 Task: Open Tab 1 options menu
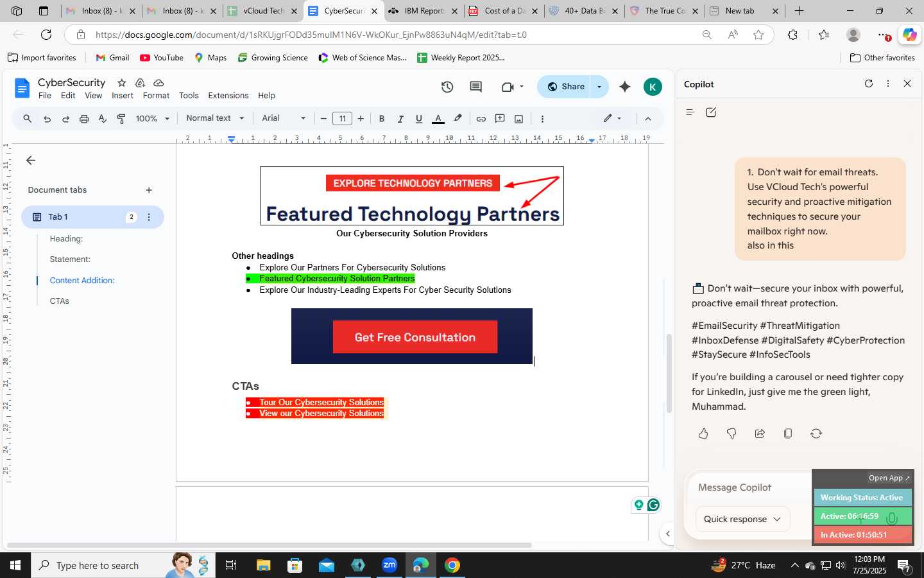149,217
